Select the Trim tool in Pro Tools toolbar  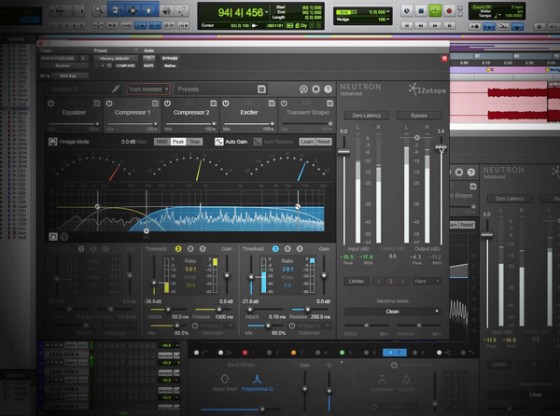115,11
